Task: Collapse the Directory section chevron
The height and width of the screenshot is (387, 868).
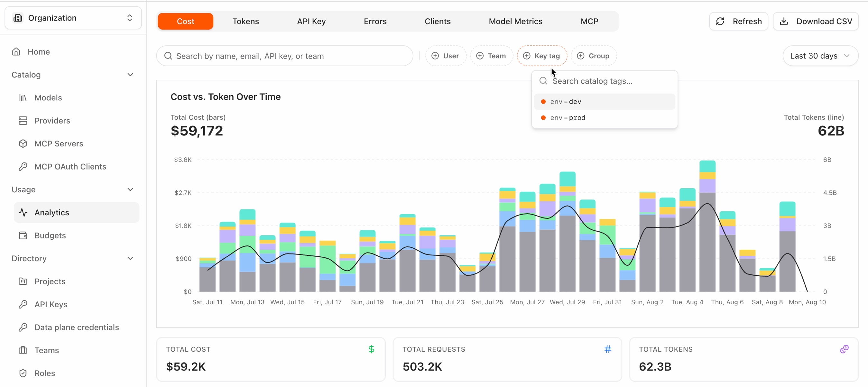Action: (130, 258)
